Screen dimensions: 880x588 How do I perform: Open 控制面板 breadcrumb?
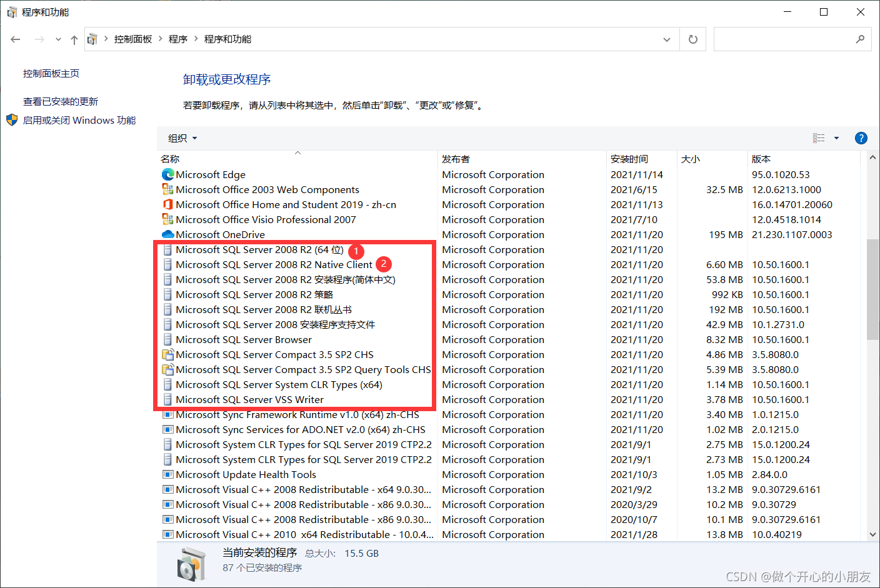pos(133,39)
